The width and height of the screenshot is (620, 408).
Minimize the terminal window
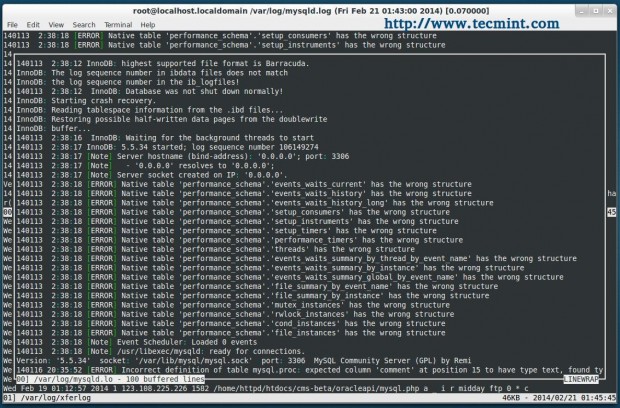click(581, 11)
